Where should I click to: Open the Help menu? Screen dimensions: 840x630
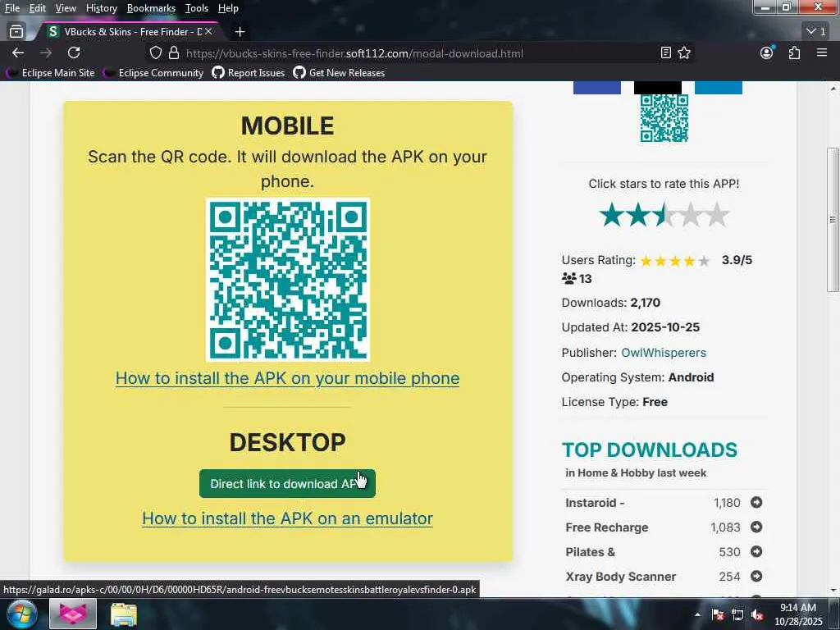point(228,8)
